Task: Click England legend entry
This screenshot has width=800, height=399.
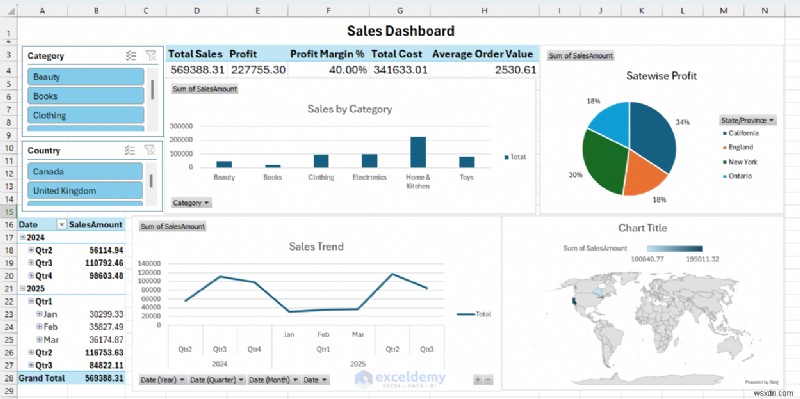Action: coord(738,147)
